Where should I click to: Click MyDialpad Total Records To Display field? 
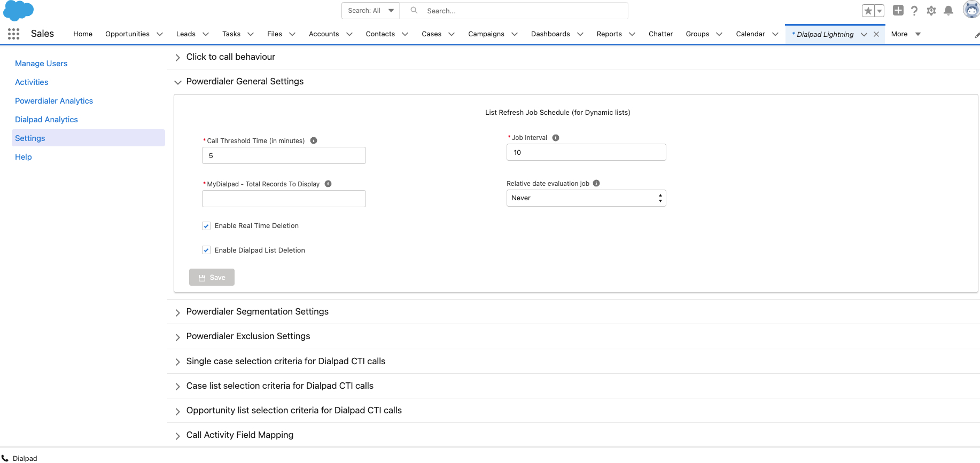pyautogui.click(x=284, y=199)
